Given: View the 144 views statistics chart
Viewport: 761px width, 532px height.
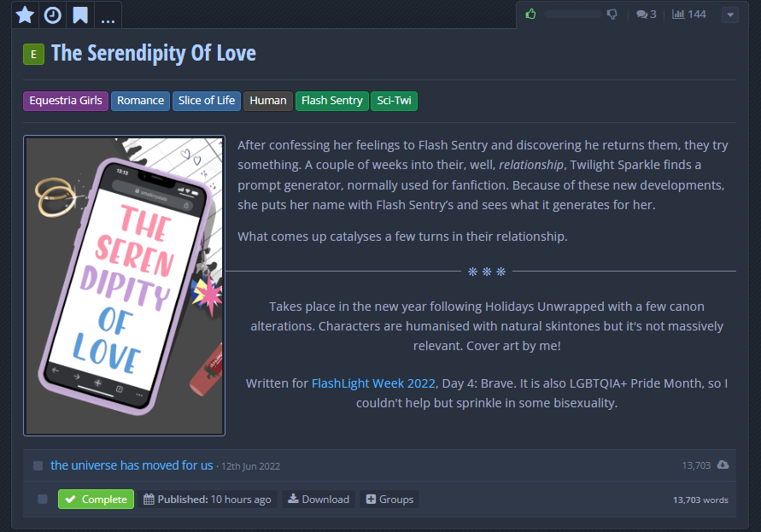Looking at the screenshot, I should pos(688,14).
